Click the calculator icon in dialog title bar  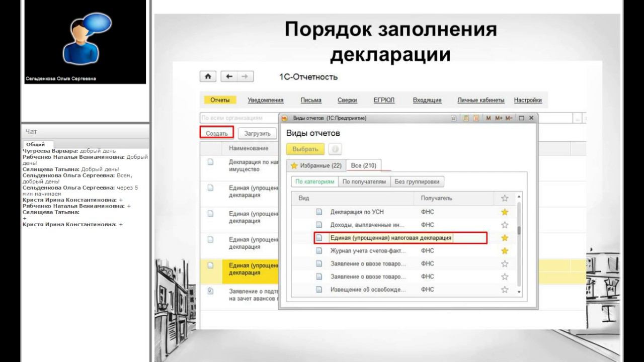466,118
